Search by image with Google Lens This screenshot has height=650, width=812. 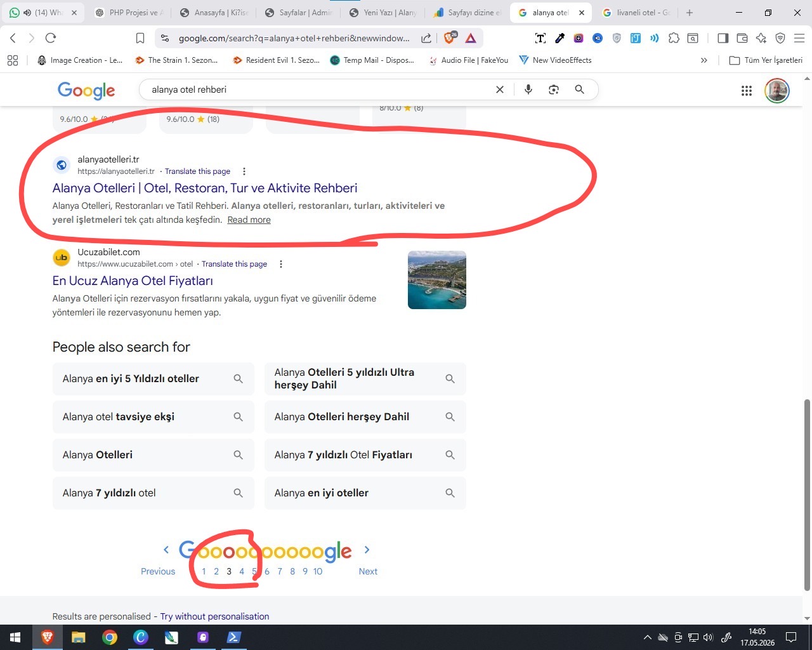coord(554,90)
